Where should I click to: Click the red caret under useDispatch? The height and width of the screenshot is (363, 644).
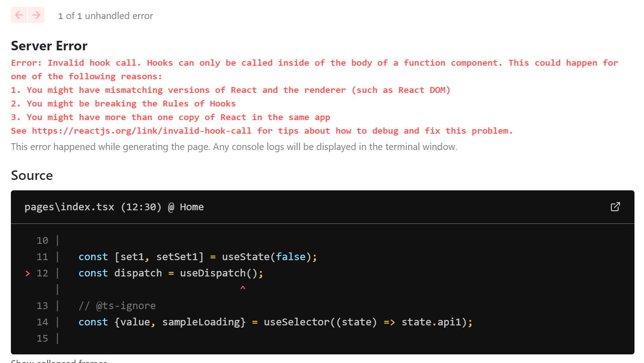point(243,288)
